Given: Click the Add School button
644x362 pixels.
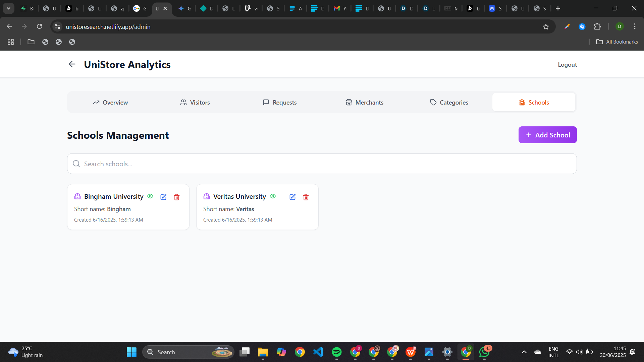Looking at the screenshot, I should point(547,135).
